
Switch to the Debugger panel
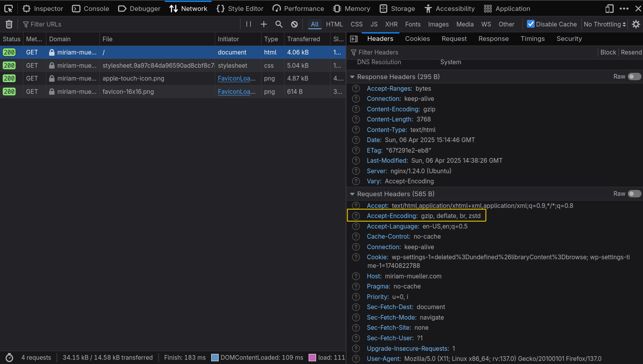coord(139,8)
